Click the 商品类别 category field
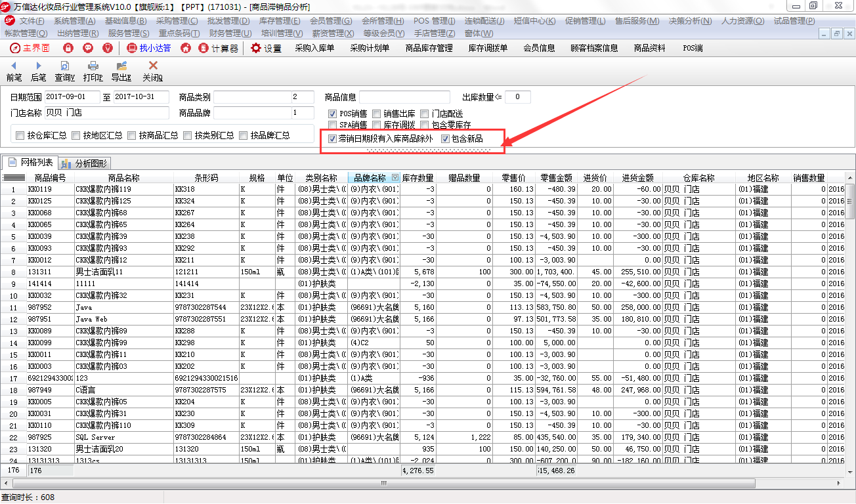The width and height of the screenshot is (856, 504). (264, 97)
